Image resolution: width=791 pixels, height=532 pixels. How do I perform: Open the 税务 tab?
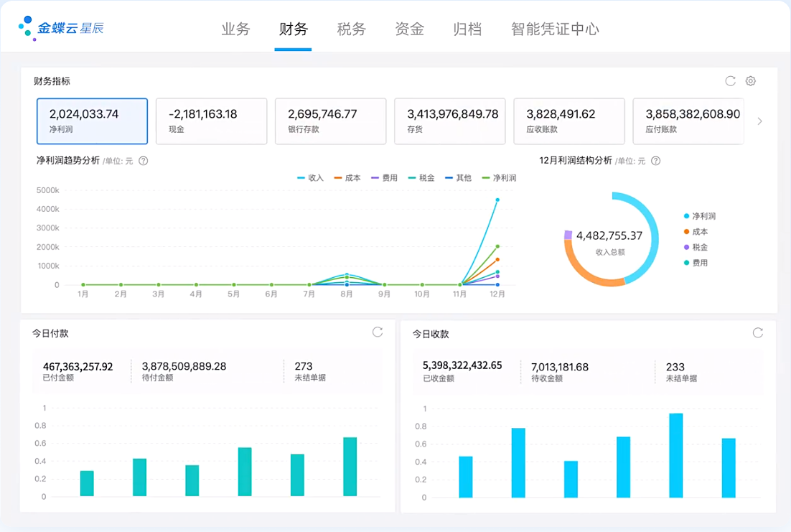(x=351, y=29)
